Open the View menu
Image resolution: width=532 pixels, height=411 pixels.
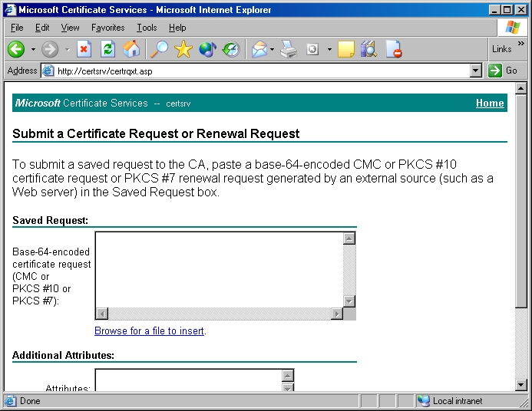point(70,28)
